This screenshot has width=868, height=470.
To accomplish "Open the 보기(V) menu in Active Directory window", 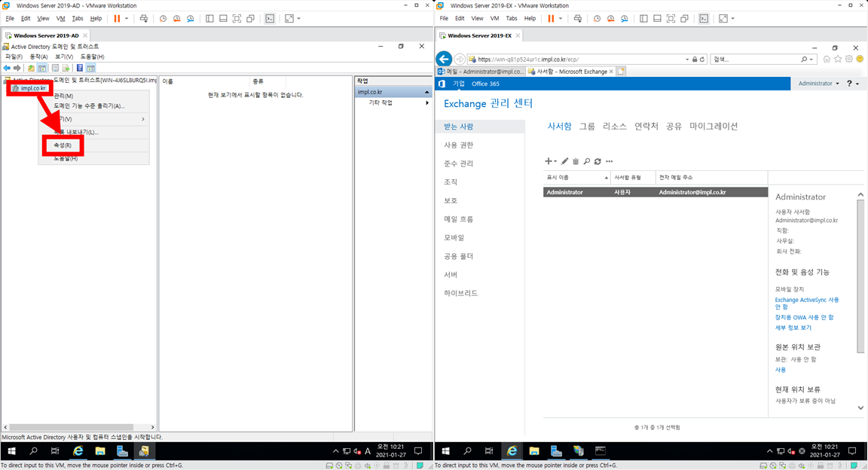I will (63, 56).
